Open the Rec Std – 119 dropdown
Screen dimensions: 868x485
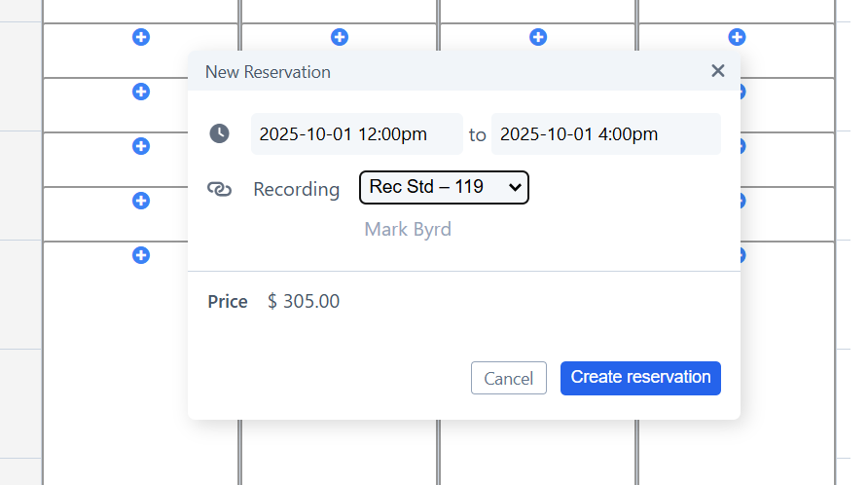coord(444,188)
